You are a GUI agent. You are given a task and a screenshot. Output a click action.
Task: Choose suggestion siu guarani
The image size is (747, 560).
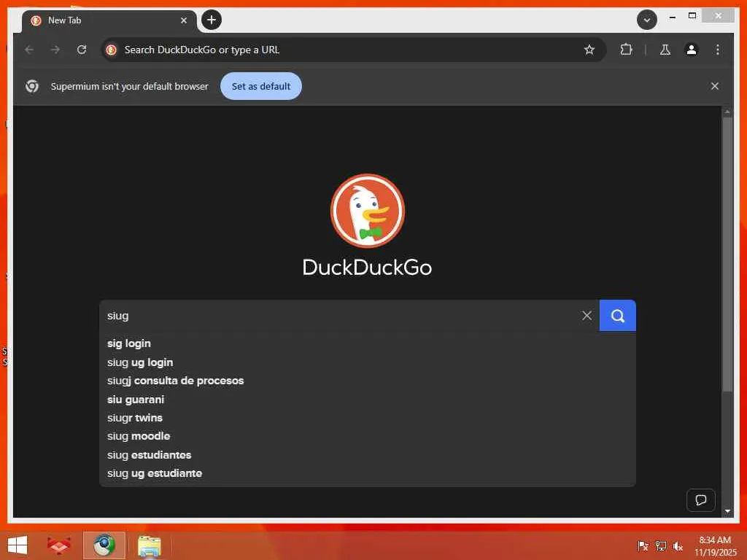click(368, 400)
